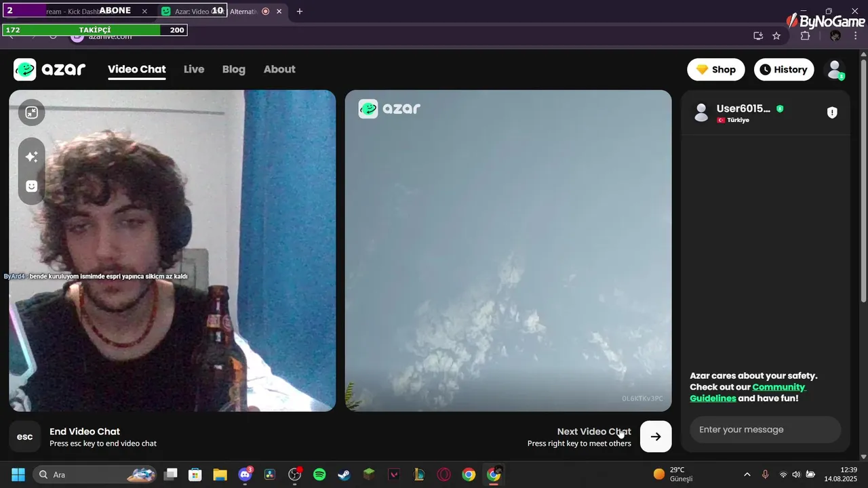Viewport: 868px width, 488px height.
Task: Open Opera browser from the taskbar
Action: (443, 474)
